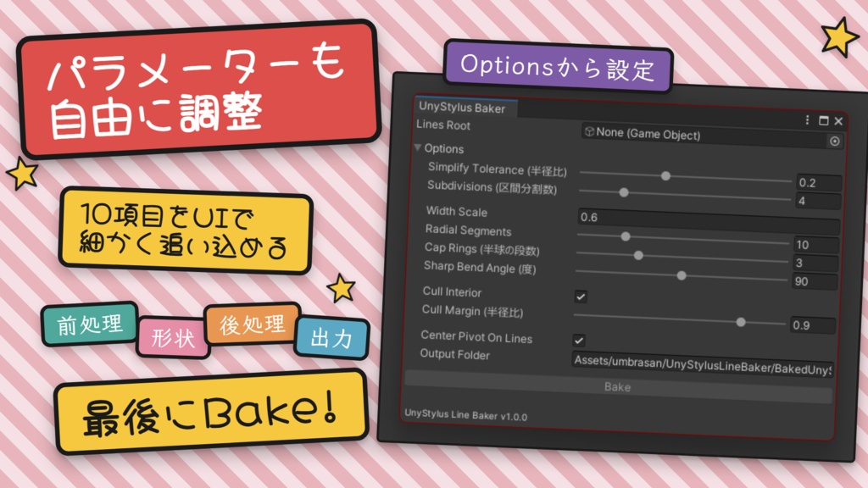The height and width of the screenshot is (488, 868).
Task: Click the Radial Segments slider handle
Action: [626, 236]
